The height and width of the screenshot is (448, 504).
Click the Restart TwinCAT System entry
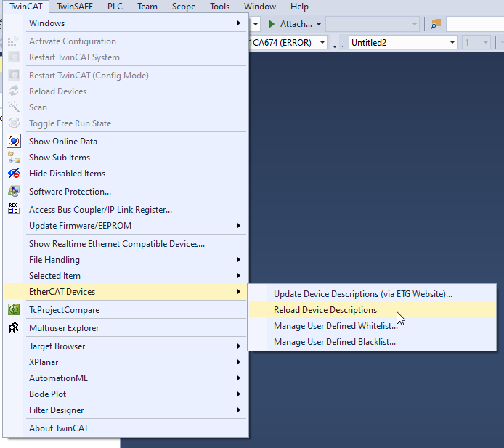click(x=126, y=57)
